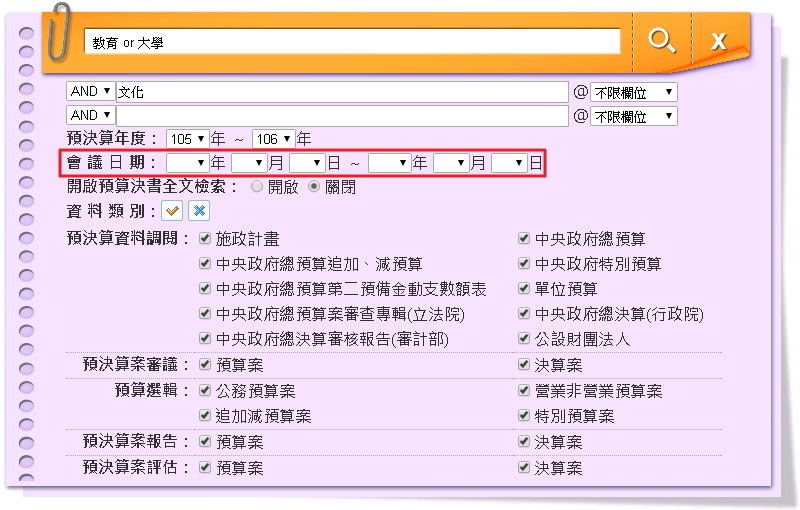Click the X clear icon in header
Viewport: 800px width, 510px height.
pos(718,41)
